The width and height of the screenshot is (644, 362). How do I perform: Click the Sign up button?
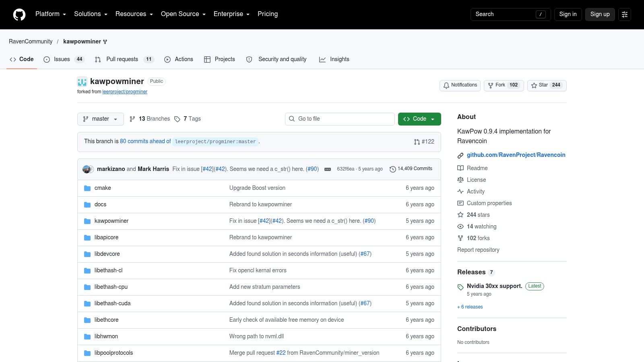(x=600, y=14)
